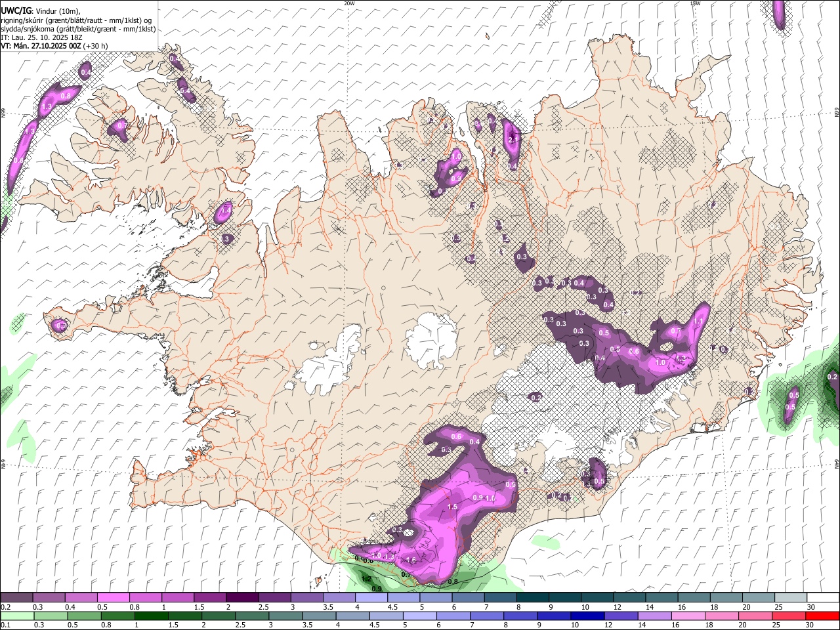Select the lavender snow swatch starting at 4
The width and height of the screenshot is (840, 630).
tap(371, 597)
